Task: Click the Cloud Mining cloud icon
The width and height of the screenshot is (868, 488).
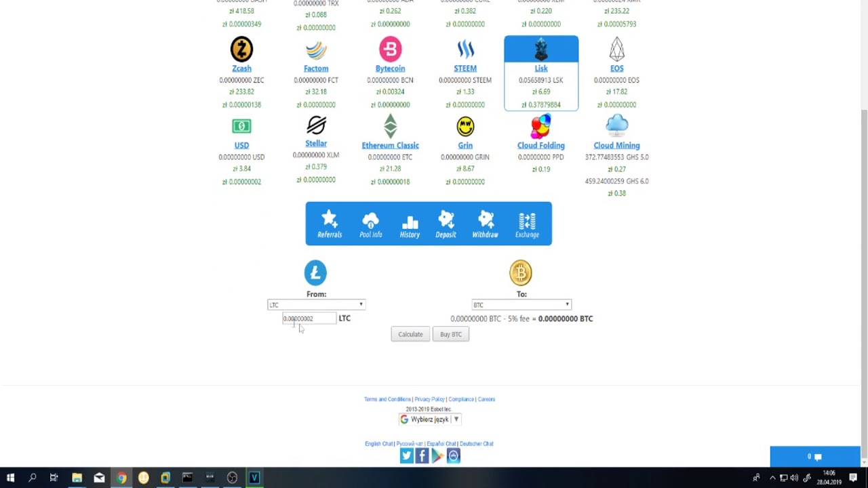Action: pos(616,126)
